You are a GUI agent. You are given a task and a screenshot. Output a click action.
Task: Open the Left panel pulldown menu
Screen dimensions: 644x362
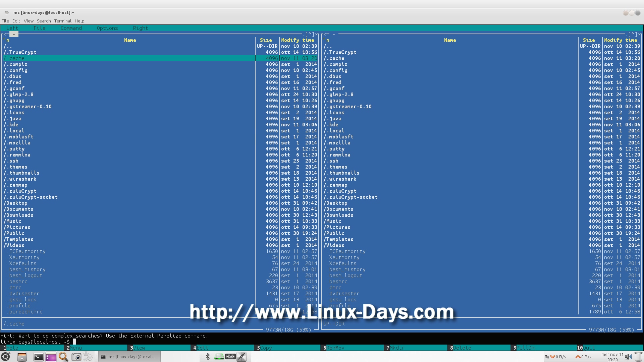pos(12,28)
